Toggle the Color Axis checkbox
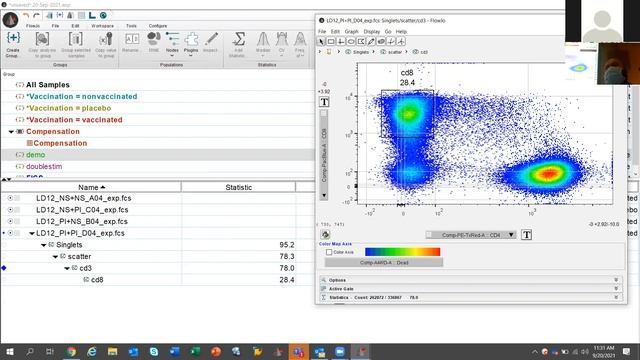Image resolution: width=640 pixels, height=360 pixels. 329,252
